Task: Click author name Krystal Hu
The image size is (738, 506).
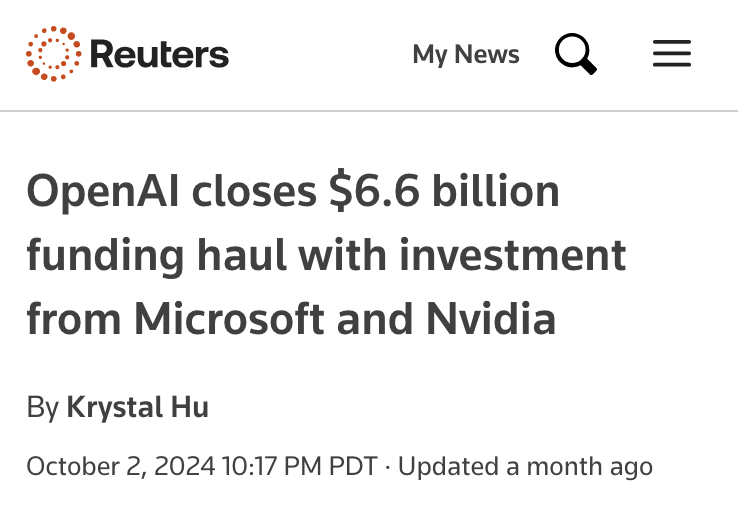Action: [137, 407]
